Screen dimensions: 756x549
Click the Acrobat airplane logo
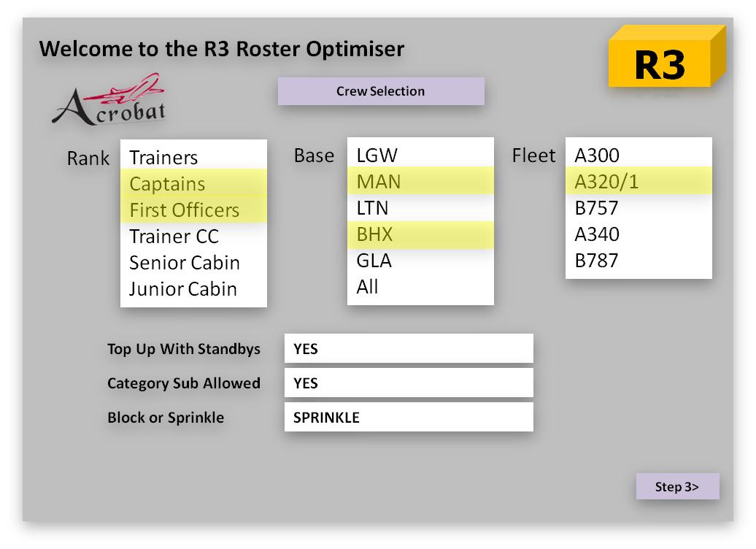click(x=109, y=101)
